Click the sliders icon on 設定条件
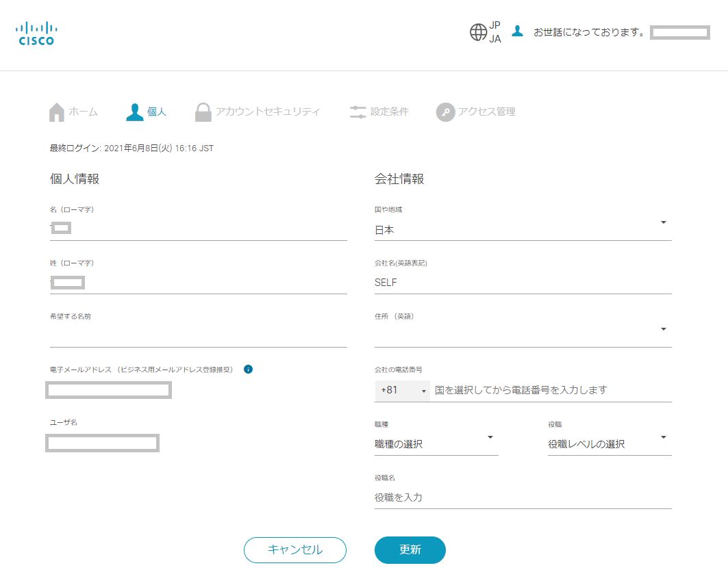Screen dimensions: 728x583 coord(357,112)
